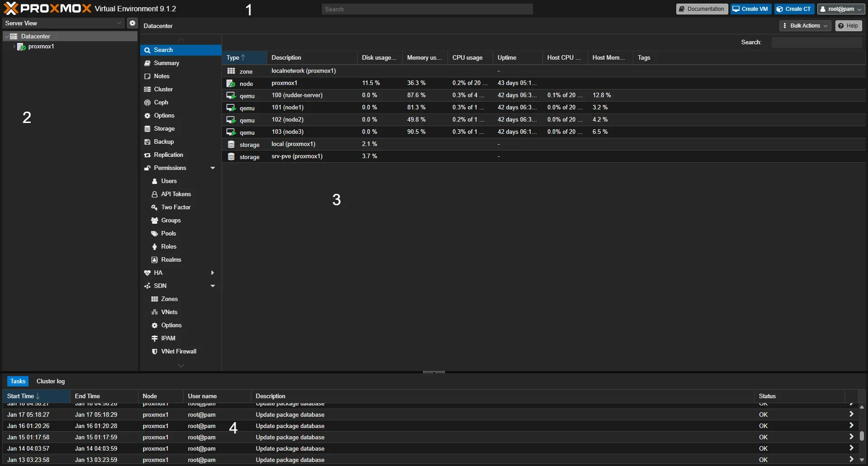Switch to the Tasks tab
The height and width of the screenshot is (466, 868).
click(x=18, y=381)
